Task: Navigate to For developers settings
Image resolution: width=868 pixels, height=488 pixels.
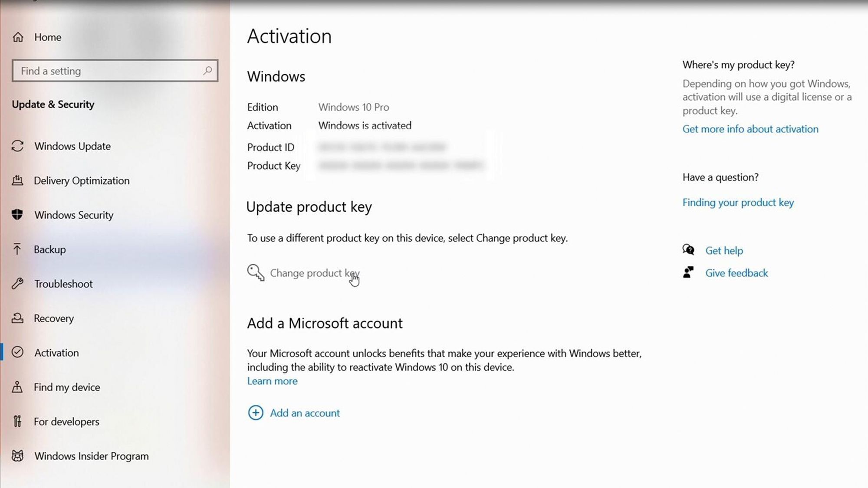Action: (x=66, y=421)
